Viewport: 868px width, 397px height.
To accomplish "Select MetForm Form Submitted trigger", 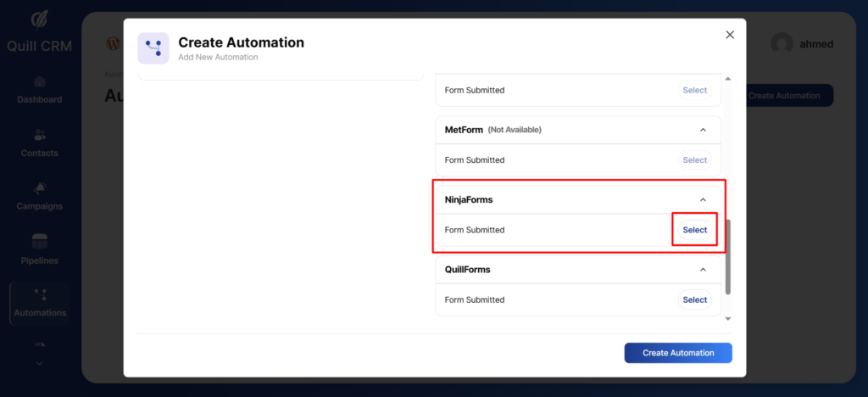I will point(695,159).
